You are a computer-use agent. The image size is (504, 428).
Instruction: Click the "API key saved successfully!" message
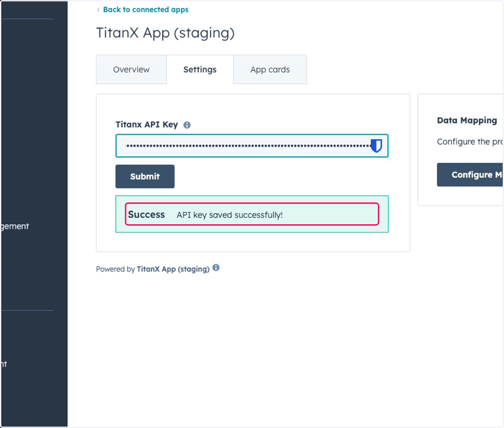tap(230, 215)
